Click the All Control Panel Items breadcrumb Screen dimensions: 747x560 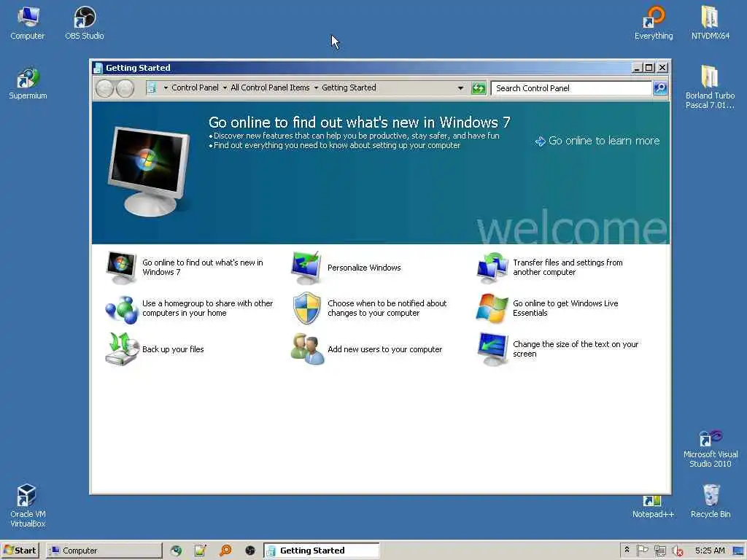(270, 87)
